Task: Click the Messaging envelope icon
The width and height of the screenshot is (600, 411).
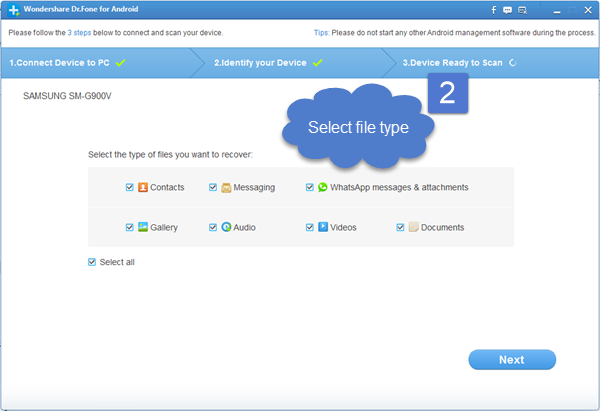Action: click(226, 188)
